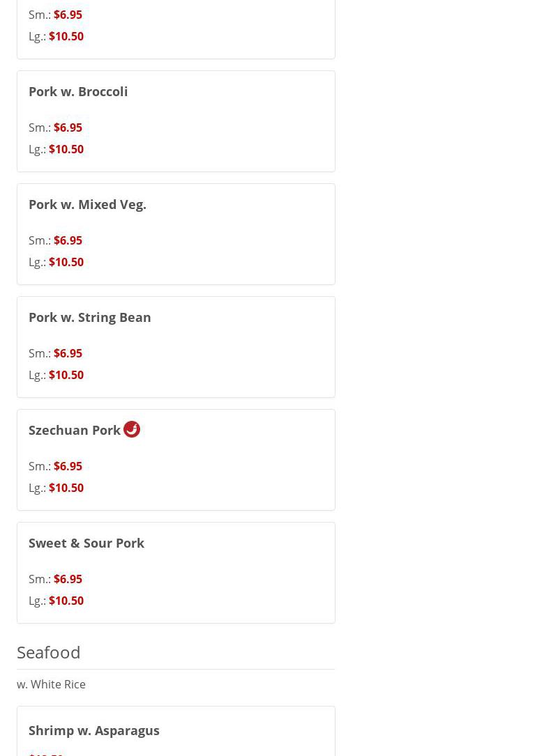Image resolution: width=537 pixels, height=756 pixels.
Task: Click the spicy chili icon beside Szechuan Pork
Action: (x=132, y=429)
